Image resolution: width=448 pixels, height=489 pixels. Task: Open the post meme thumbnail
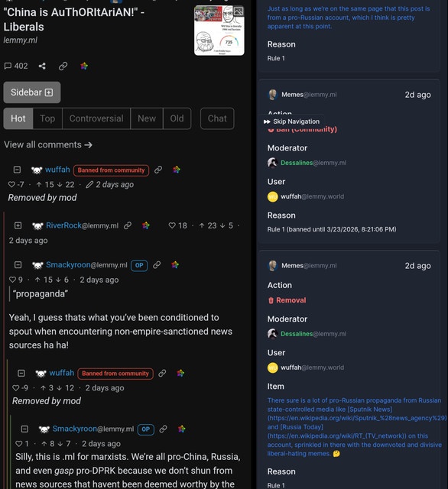(219, 31)
